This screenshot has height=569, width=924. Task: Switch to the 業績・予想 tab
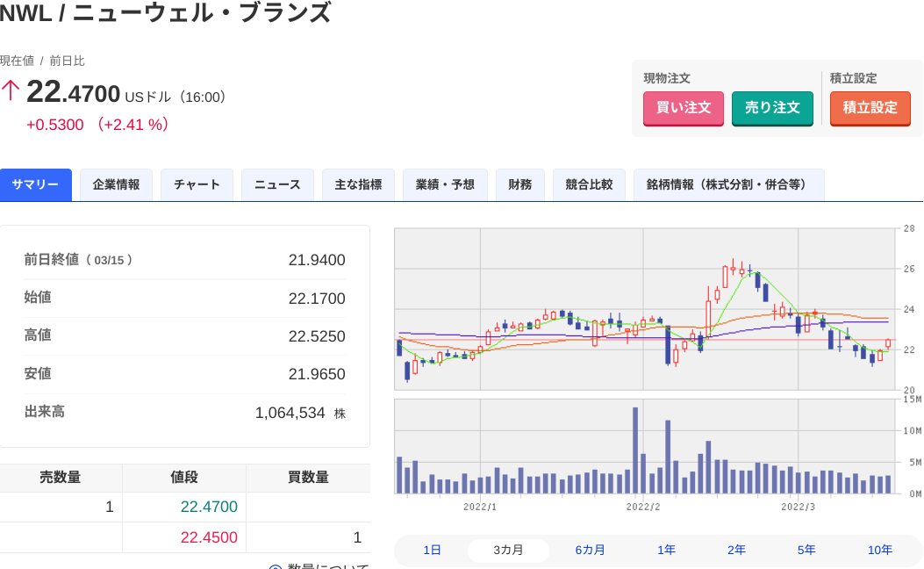click(x=445, y=184)
